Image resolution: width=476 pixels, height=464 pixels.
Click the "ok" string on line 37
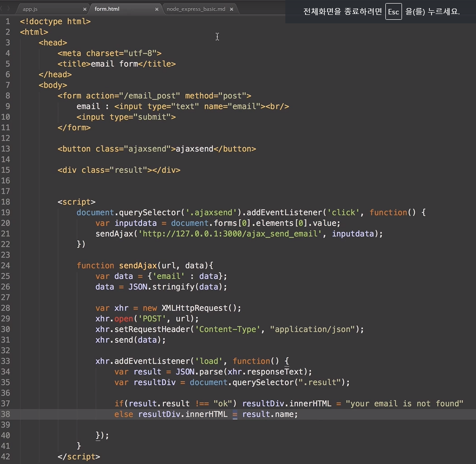click(x=223, y=403)
